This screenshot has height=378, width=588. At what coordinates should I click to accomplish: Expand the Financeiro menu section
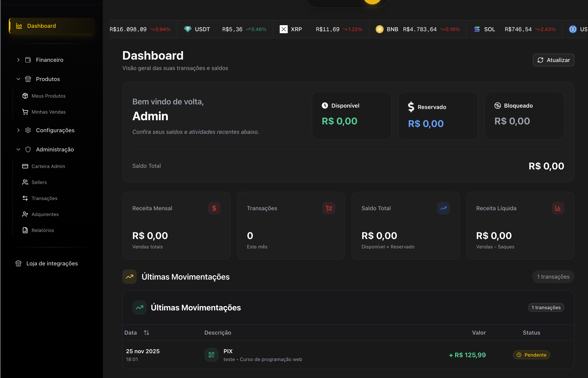point(18,60)
